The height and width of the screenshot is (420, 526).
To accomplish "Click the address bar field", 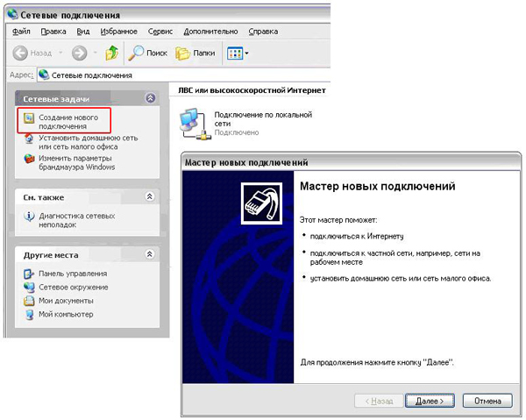I will click(183, 75).
